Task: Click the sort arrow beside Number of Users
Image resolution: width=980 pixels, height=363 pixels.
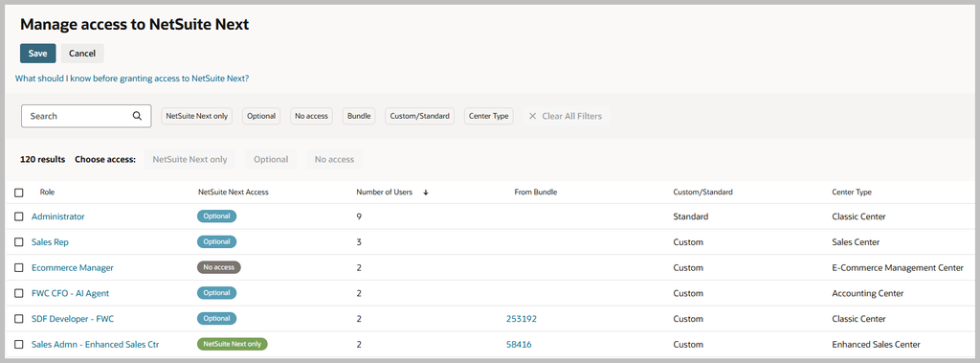Action: (x=426, y=193)
